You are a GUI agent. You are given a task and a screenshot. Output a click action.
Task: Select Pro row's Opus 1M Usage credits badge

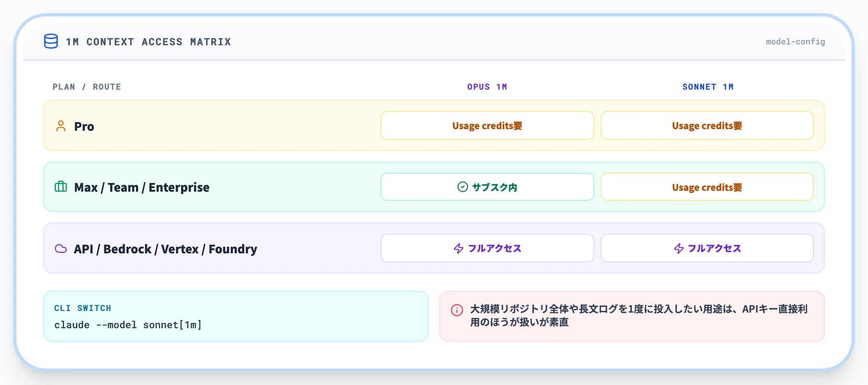[487, 125]
